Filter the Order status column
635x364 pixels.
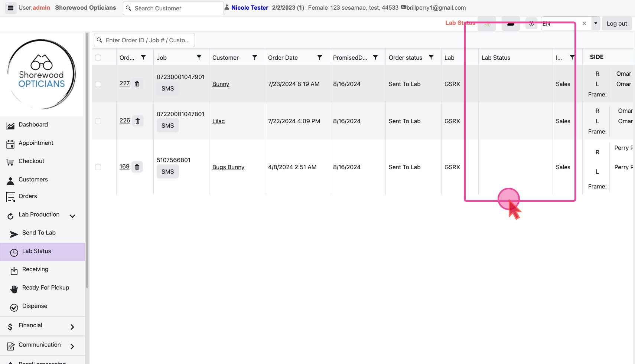(431, 58)
